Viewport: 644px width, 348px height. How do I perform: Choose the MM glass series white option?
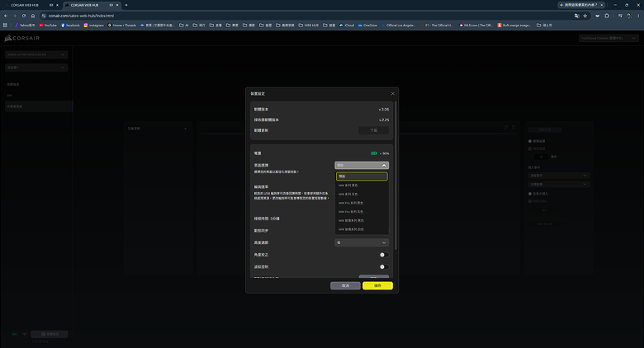coord(362,229)
